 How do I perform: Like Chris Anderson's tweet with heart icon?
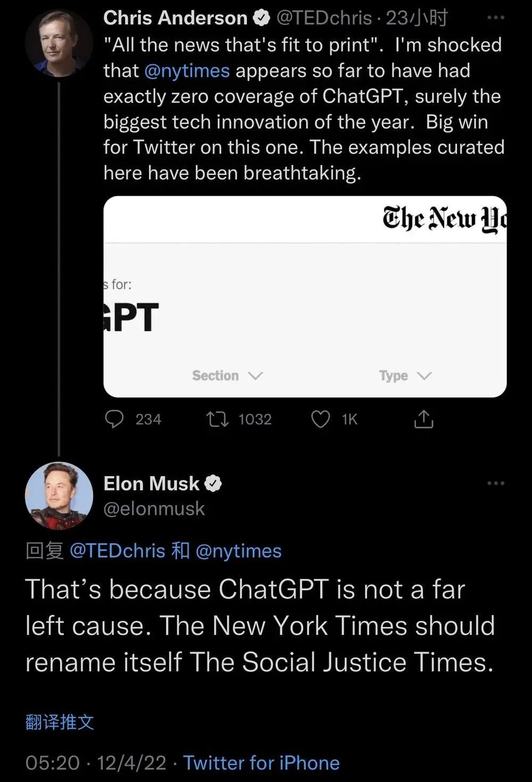pyautogui.click(x=320, y=419)
